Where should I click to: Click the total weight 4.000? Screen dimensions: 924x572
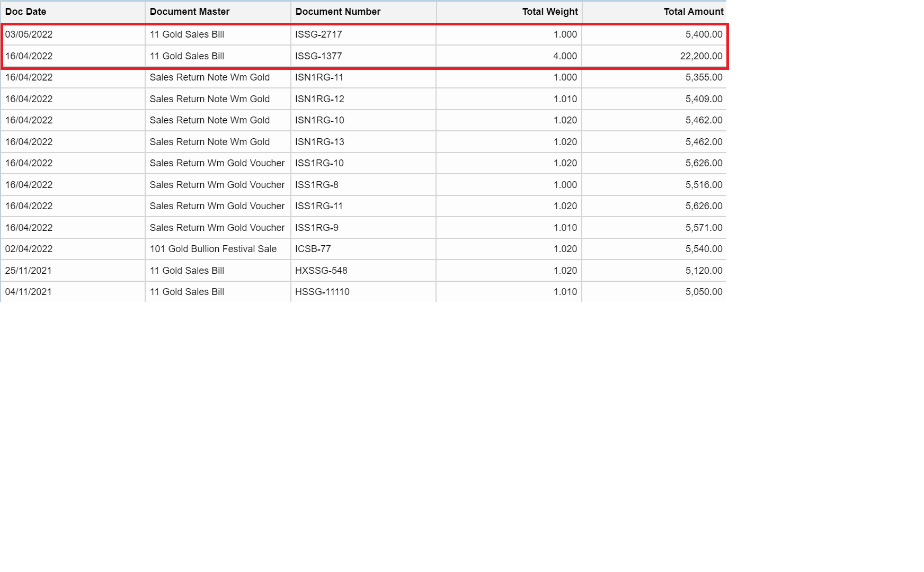(x=565, y=56)
